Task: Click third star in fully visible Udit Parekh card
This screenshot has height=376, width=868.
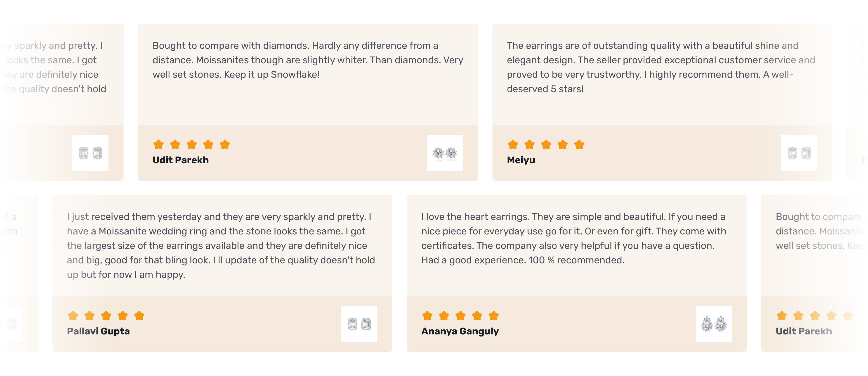Action: tap(192, 145)
